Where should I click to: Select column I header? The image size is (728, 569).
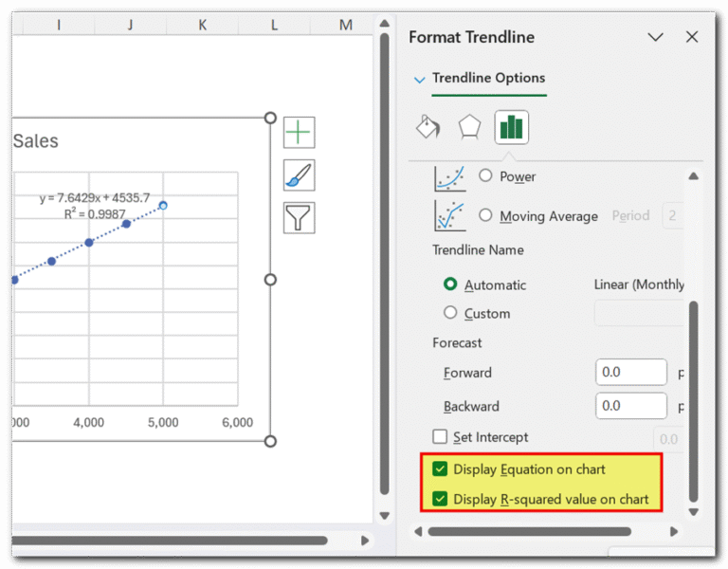click(x=59, y=24)
